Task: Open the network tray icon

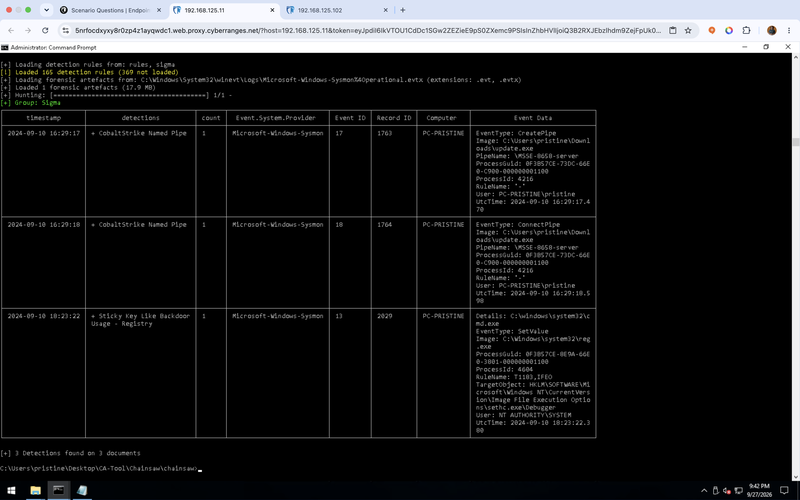Action: pyautogui.click(x=738, y=491)
